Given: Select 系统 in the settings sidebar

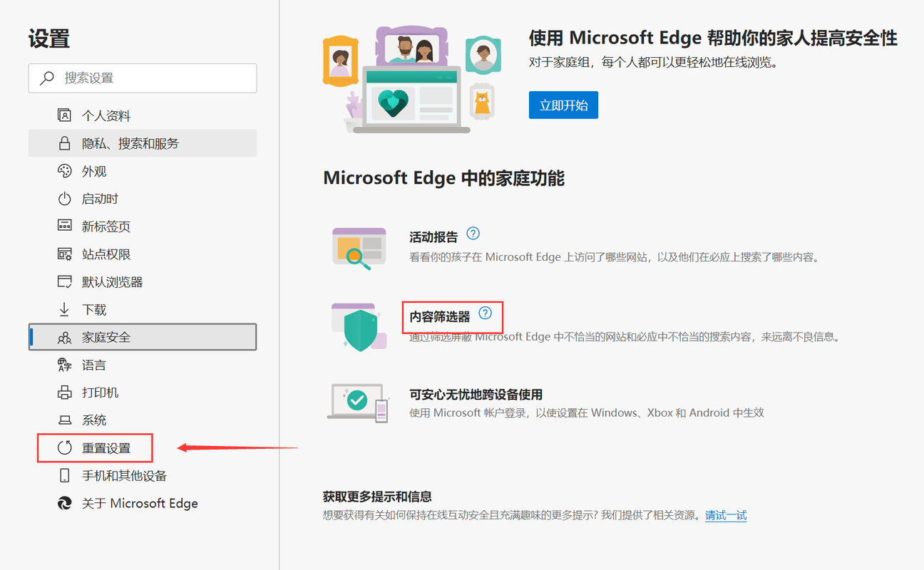Looking at the screenshot, I should point(94,420).
